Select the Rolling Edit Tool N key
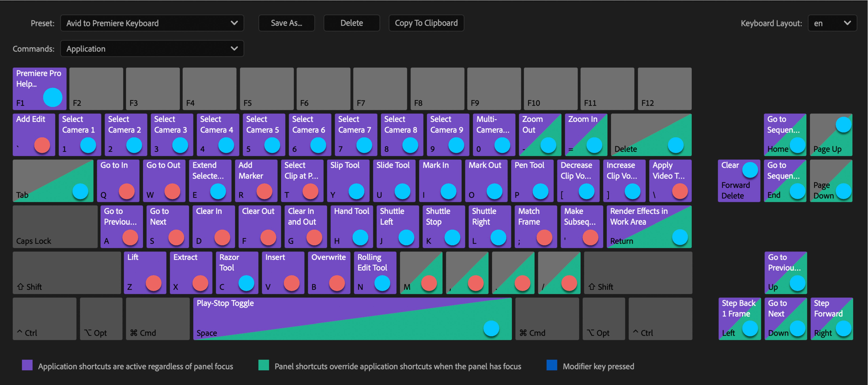This screenshot has width=868, height=385. pyautogui.click(x=375, y=273)
